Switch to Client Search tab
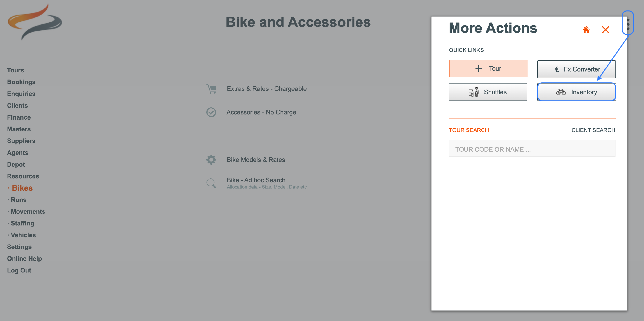Screen dimensions: 644x321 [593, 130]
